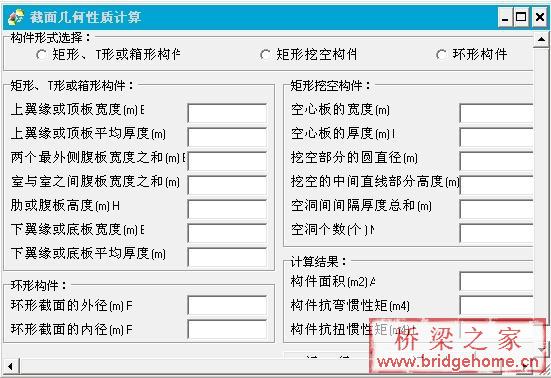551x378 pixels.
Task: Select the 矩形挖空构件 radio option
Action: click(x=265, y=54)
